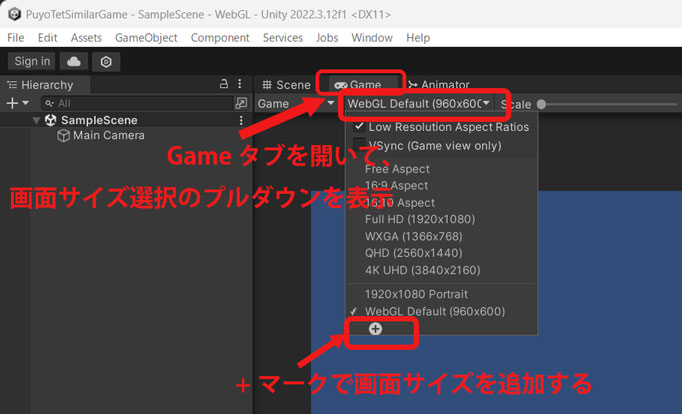Adjust the Scale slider handle

tap(542, 104)
